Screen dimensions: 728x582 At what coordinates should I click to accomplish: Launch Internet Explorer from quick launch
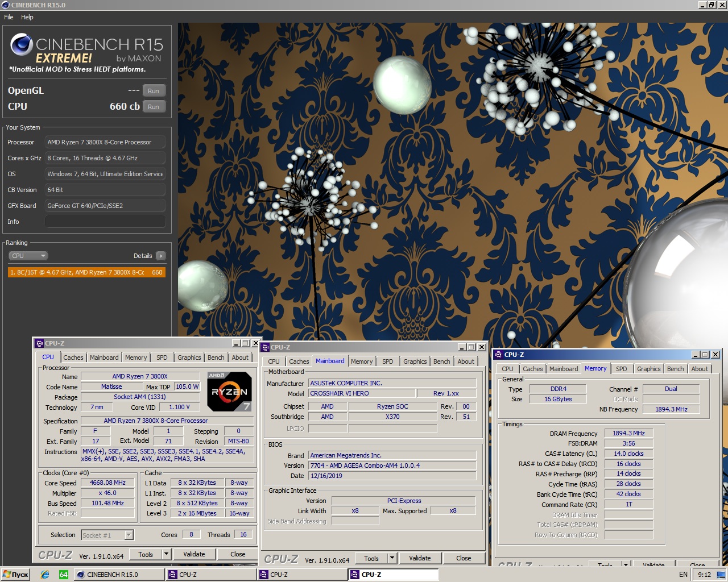45,575
